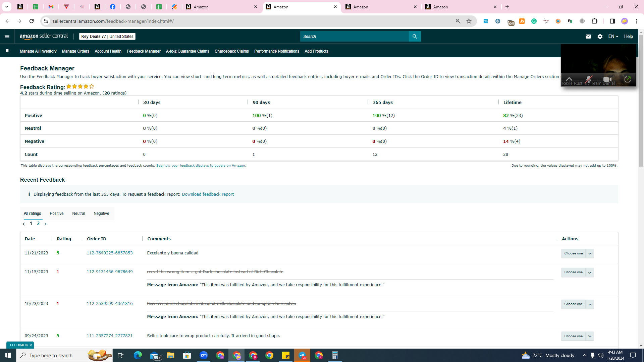Open the settings gear icon
The width and height of the screenshot is (644, 362).
(x=600, y=37)
